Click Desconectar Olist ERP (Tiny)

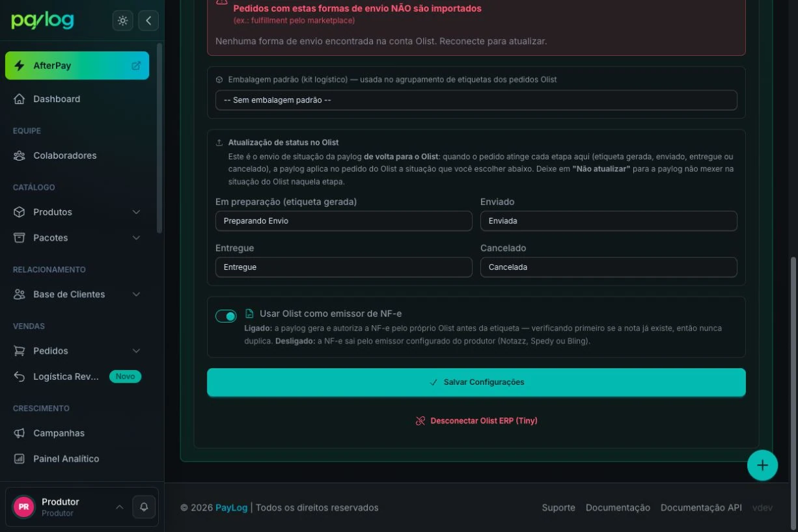pos(476,421)
